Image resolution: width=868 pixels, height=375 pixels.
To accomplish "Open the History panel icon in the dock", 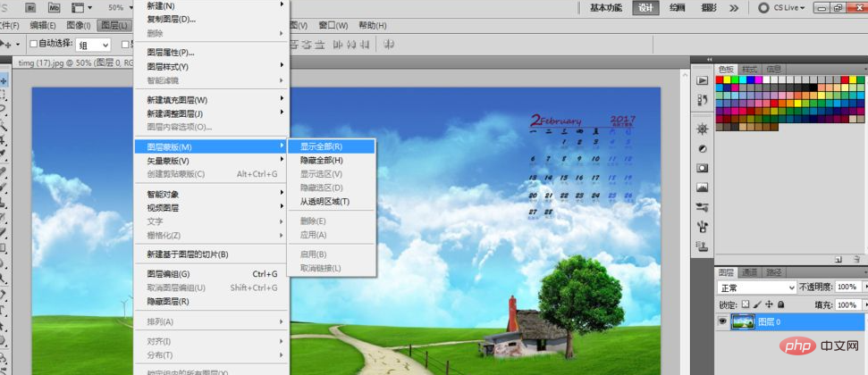I will (x=703, y=100).
